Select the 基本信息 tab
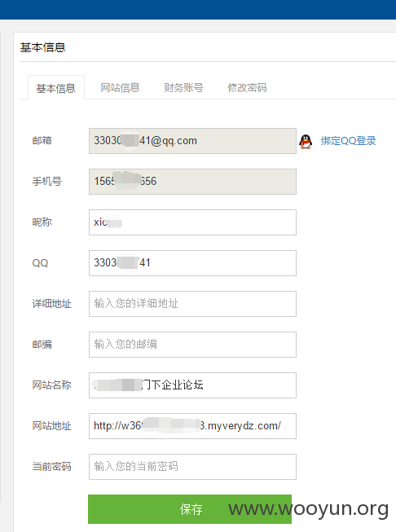Viewport: 396px width, 532px height. (56, 88)
